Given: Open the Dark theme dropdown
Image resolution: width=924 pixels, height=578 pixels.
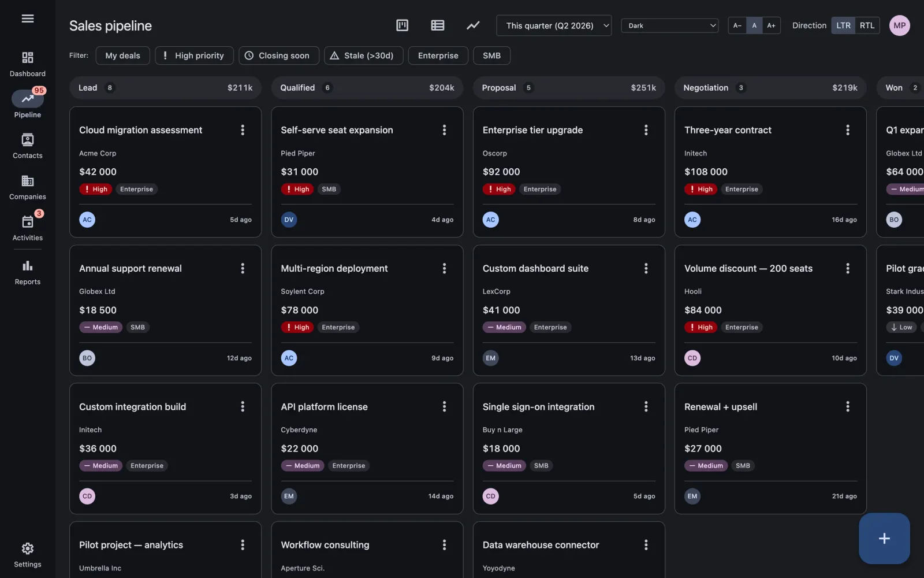Looking at the screenshot, I should (x=670, y=25).
